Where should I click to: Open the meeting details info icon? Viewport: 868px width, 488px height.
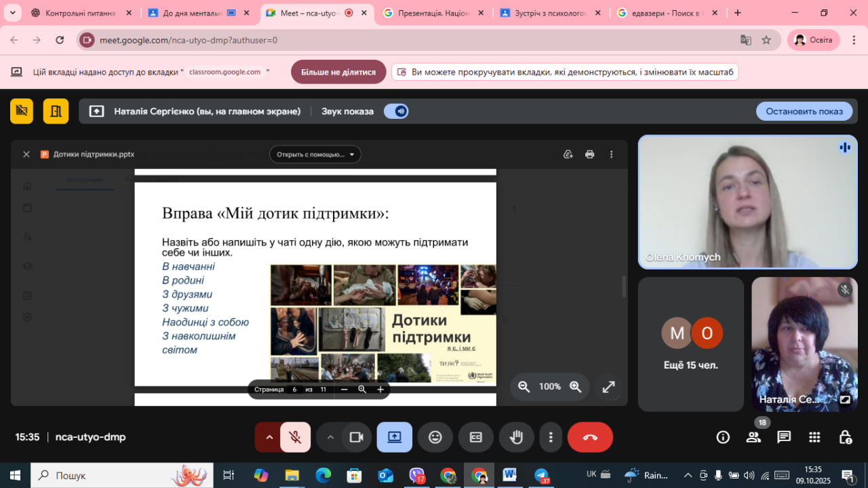coord(723,437)
